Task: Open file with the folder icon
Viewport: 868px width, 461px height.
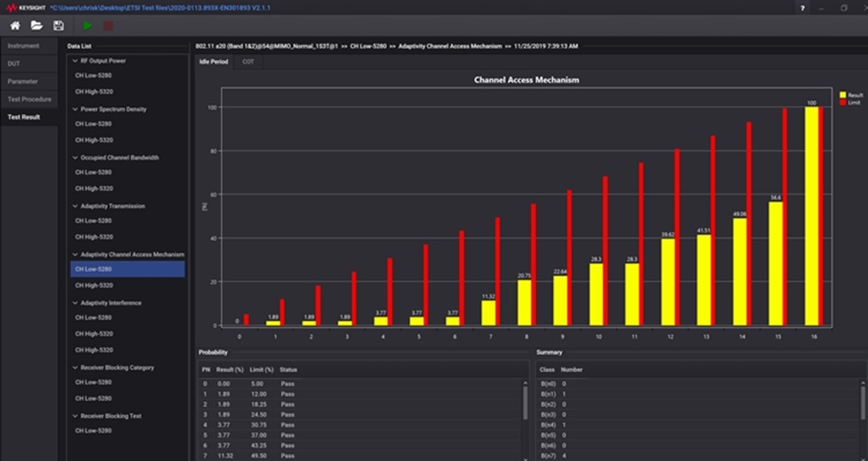Action: click(36, 26)
